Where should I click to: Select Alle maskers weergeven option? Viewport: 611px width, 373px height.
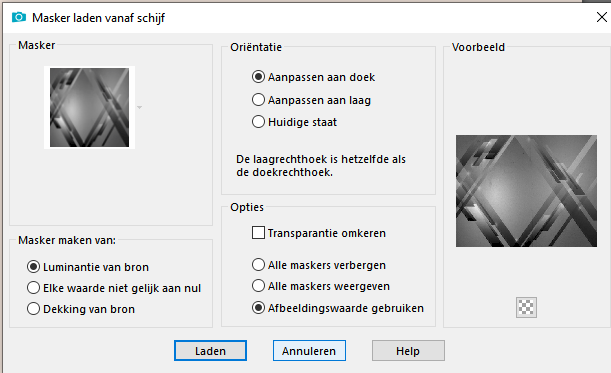click(321, 286)
